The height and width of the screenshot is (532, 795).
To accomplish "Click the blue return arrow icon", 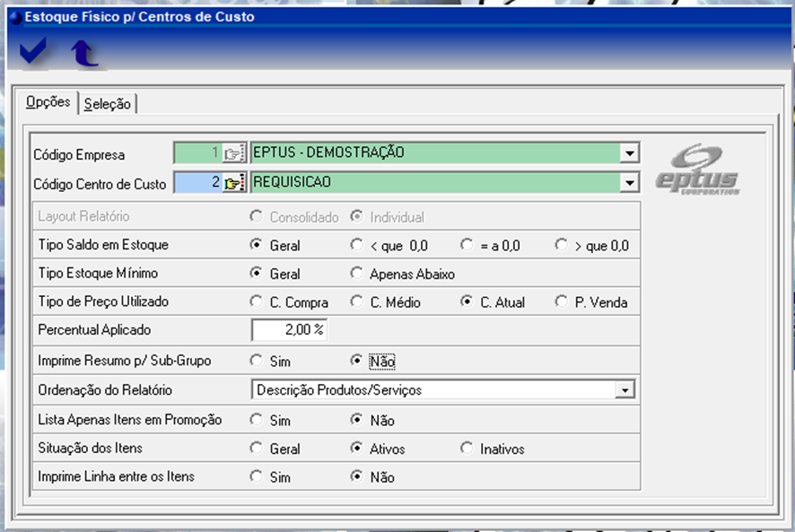I will pyautogui.click(x=85, y=55).
